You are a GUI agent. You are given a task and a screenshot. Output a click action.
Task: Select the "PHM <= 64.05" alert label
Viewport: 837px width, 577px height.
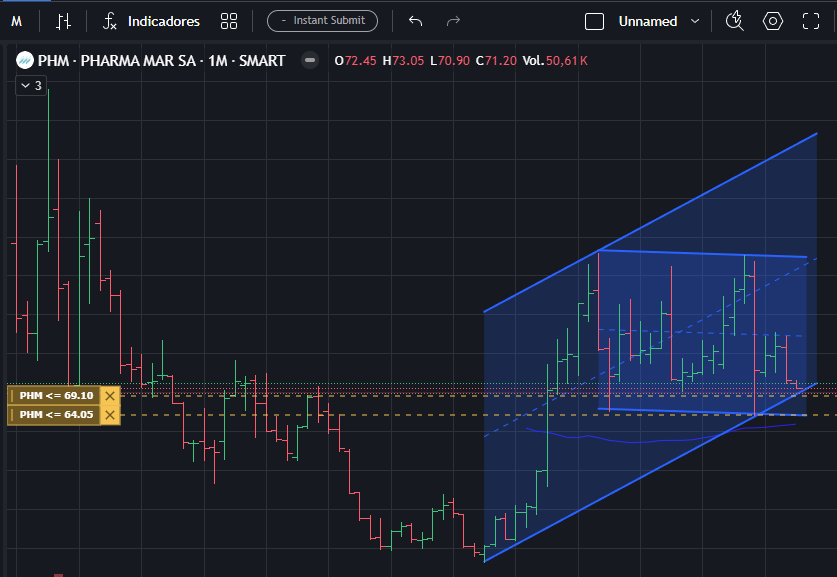[x=54, y=415]
